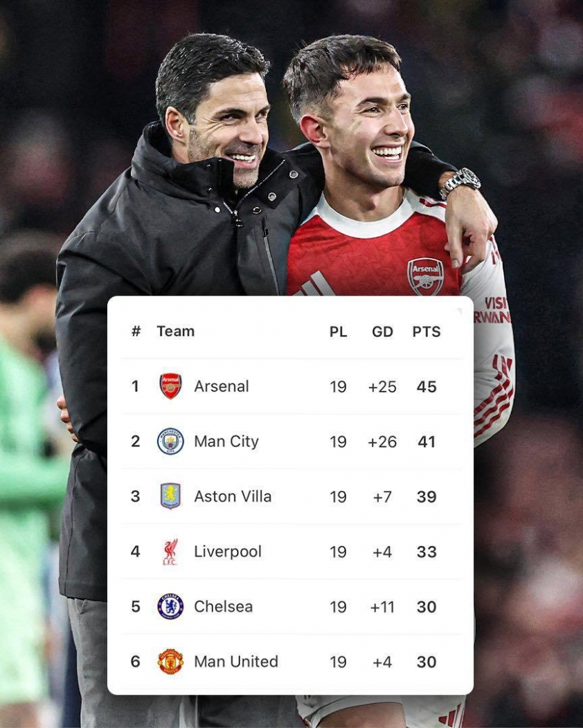The image size is (583, 728).
Task: Select the Aston Villa badge icon
Action: click(170, 496)
